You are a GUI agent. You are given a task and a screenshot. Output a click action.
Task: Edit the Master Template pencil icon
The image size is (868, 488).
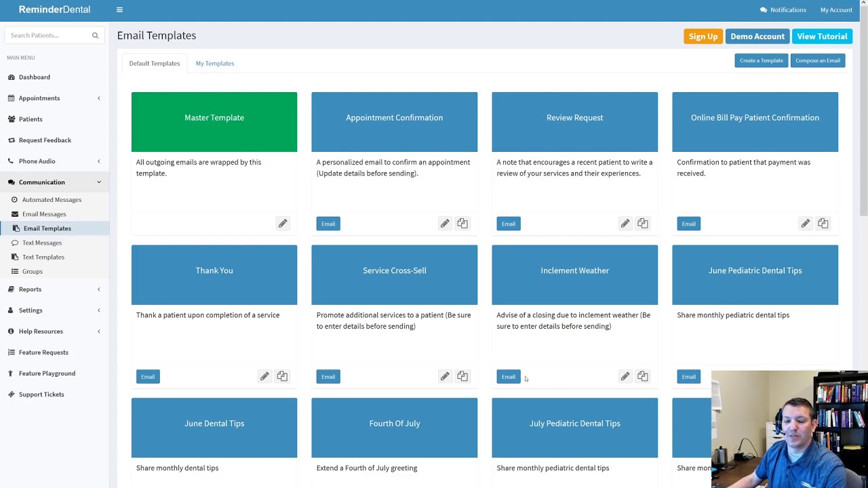point(283,224)
